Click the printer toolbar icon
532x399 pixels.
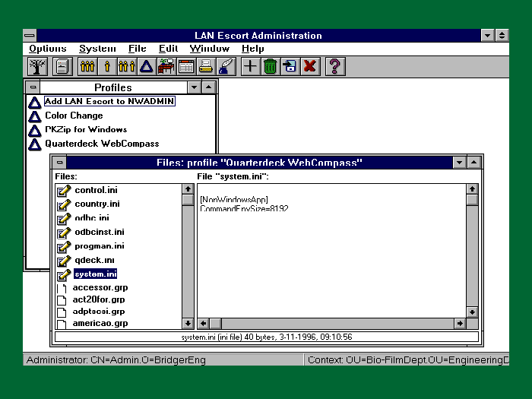pos(206,66)
